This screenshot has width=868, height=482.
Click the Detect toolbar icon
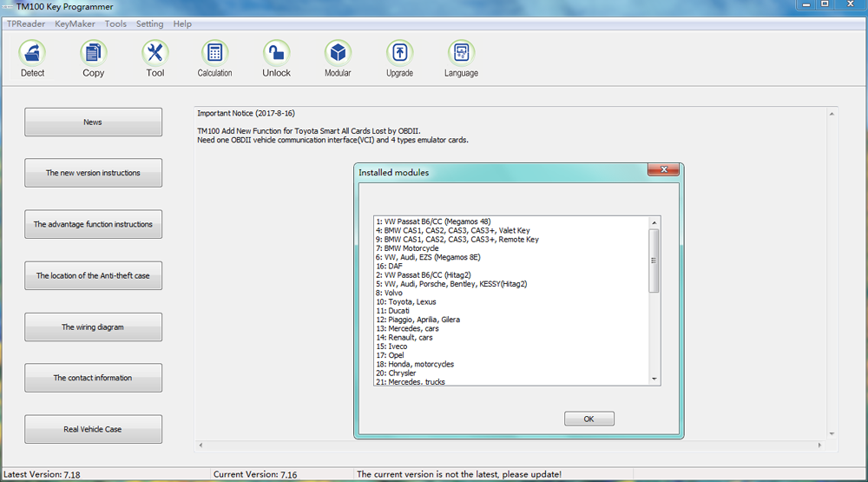tap(32, 54)
